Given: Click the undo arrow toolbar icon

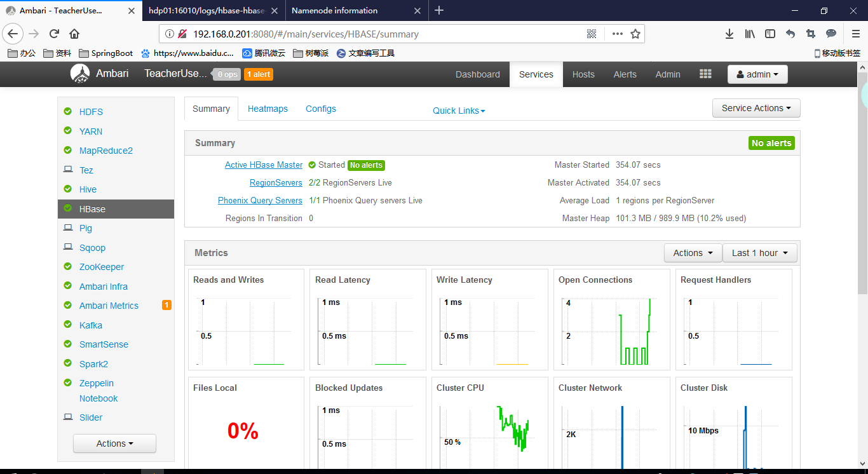Looking at the screenshot, I should 790,34.
